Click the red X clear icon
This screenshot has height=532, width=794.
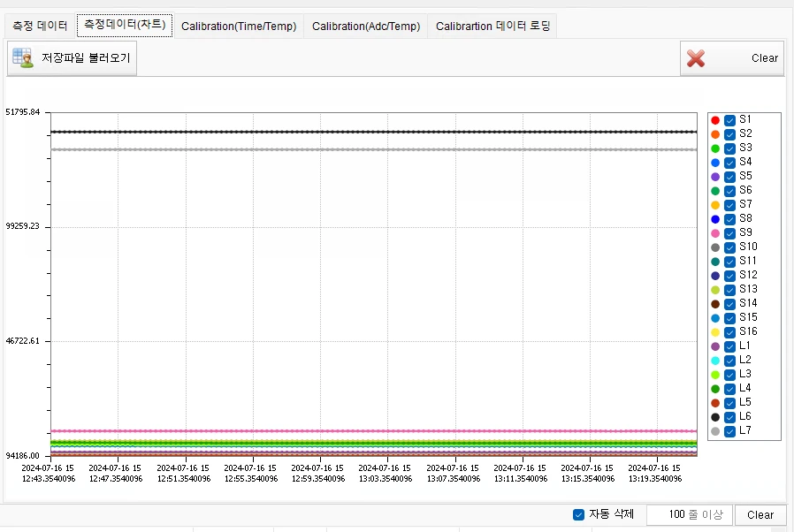[696, 58]
